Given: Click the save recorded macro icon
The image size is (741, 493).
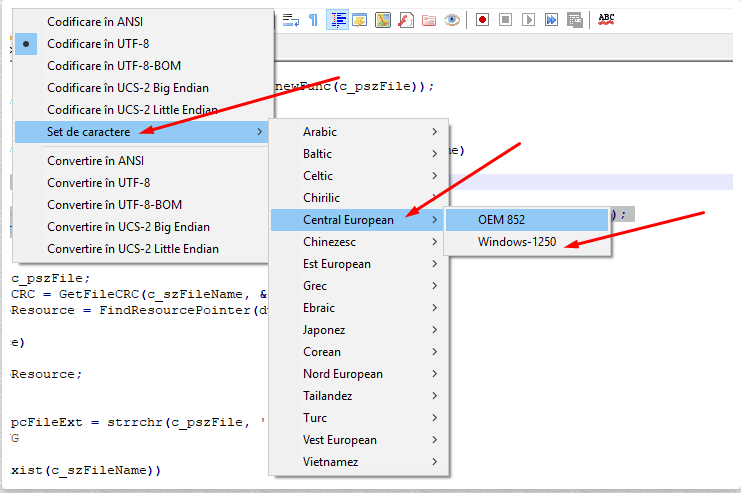Looking at the screenshot, I should (x=575, y=20).
